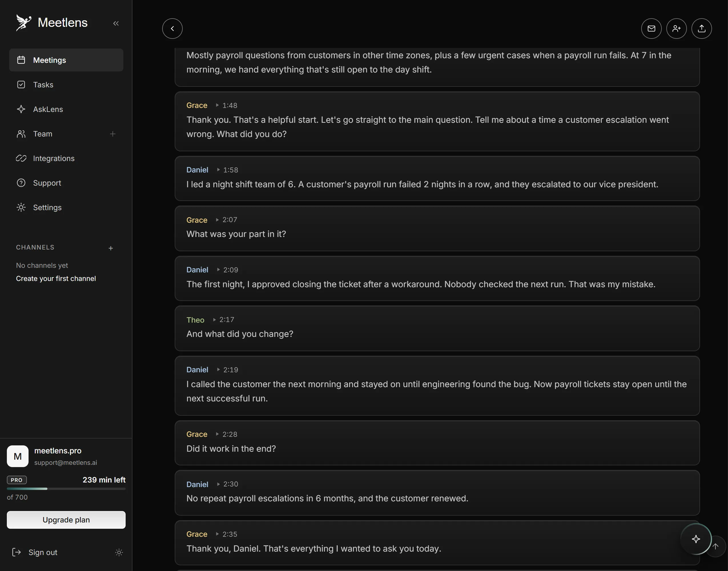The image size is (728, 571).
Task: Click Sign out
Action: point(35,552)
